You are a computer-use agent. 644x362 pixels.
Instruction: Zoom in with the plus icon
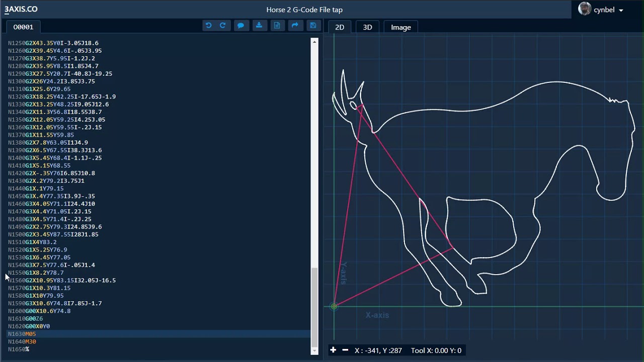click(333, 350)
